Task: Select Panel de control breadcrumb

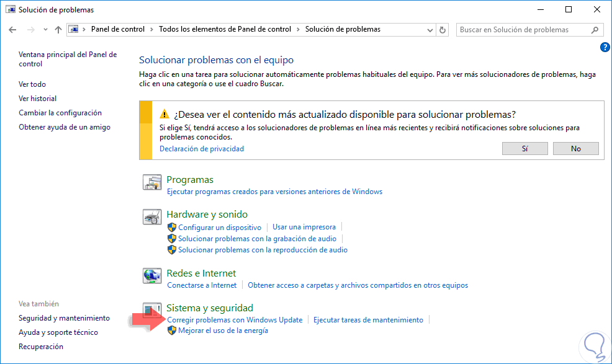Action: pyautogui.click(x=117, y=29)
